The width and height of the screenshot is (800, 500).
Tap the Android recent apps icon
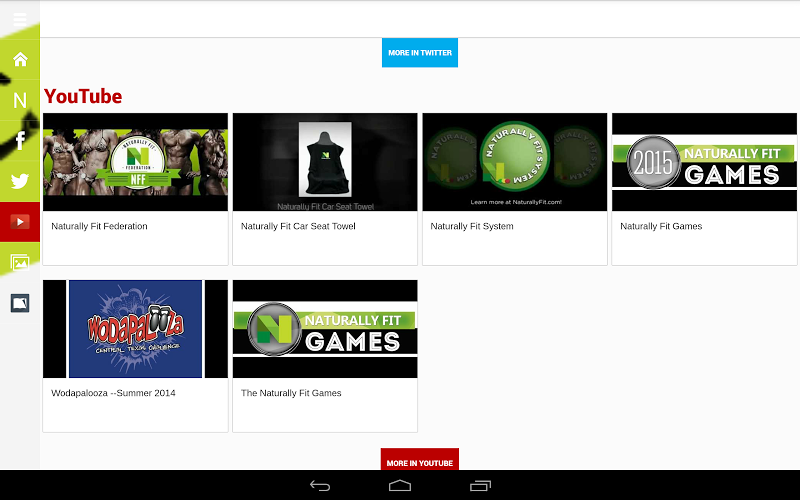click(x=480, y=486)
